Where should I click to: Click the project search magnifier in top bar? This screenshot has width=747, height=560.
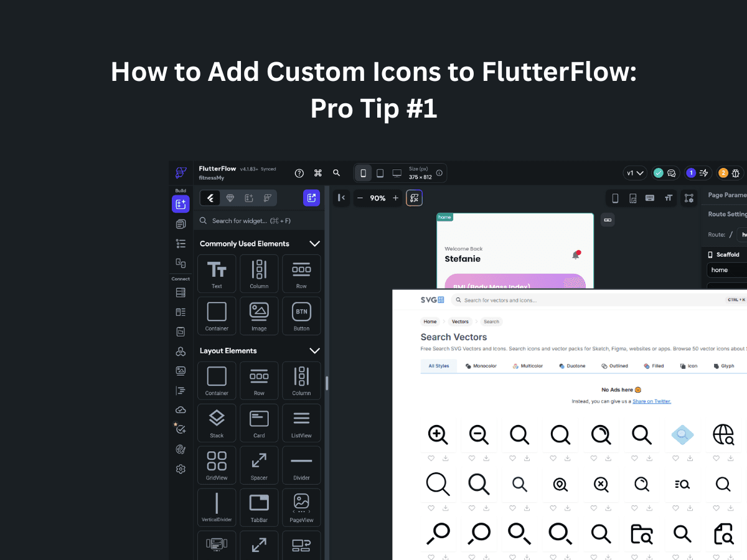click(337, 173)
